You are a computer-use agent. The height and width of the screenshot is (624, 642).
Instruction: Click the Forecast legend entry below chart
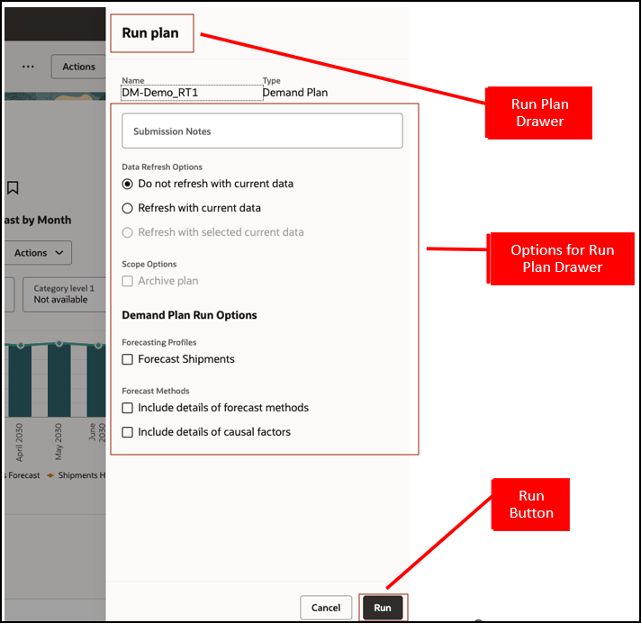(23, 475)
